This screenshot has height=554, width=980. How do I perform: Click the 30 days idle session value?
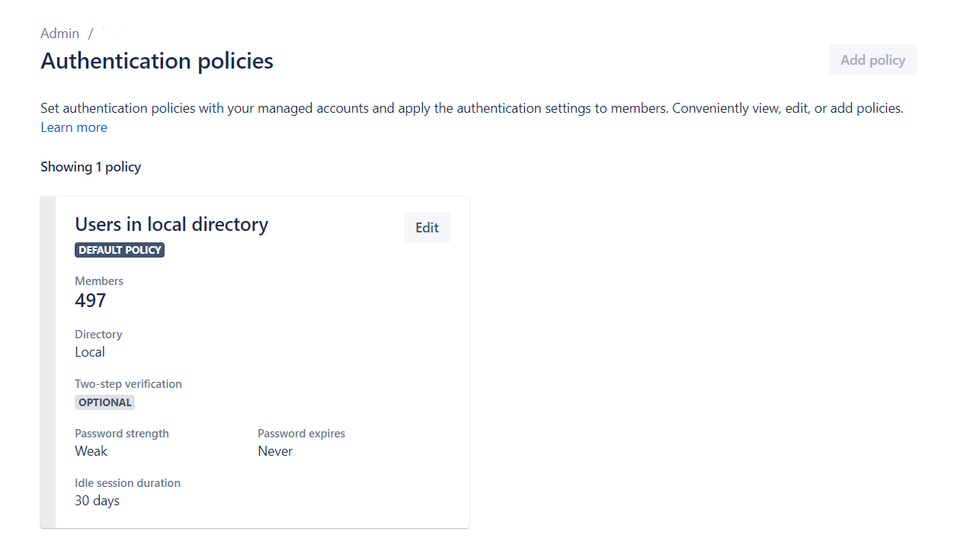(98, 501)
